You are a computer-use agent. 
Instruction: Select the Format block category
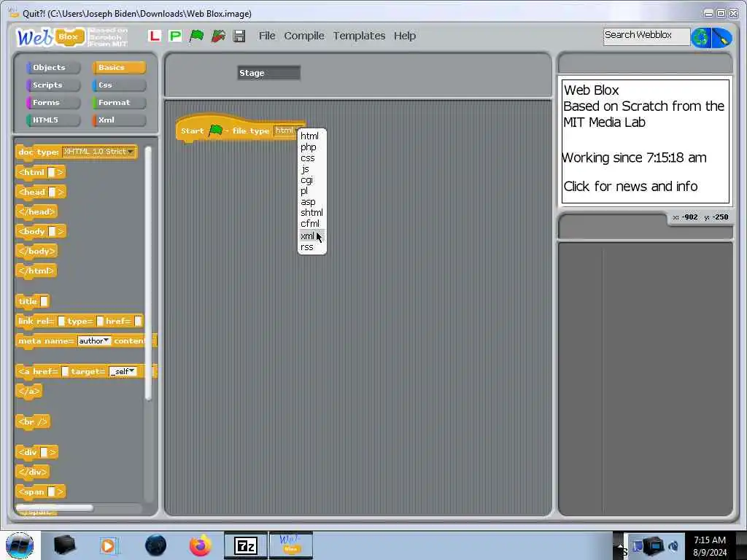[119, 102]
